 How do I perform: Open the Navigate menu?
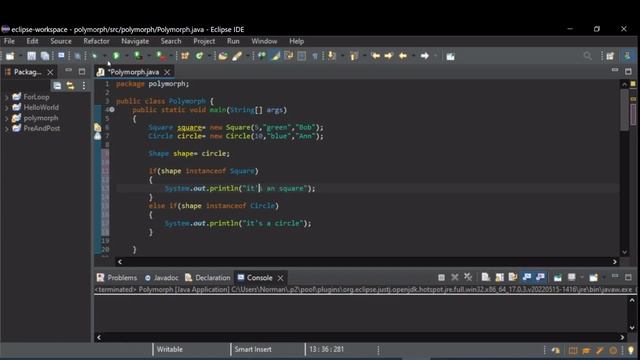point(135,41)
